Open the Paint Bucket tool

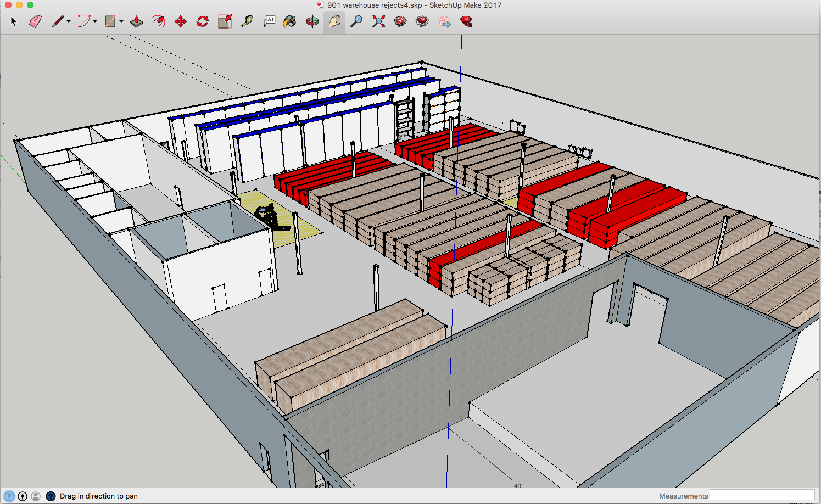pos(289,21)
